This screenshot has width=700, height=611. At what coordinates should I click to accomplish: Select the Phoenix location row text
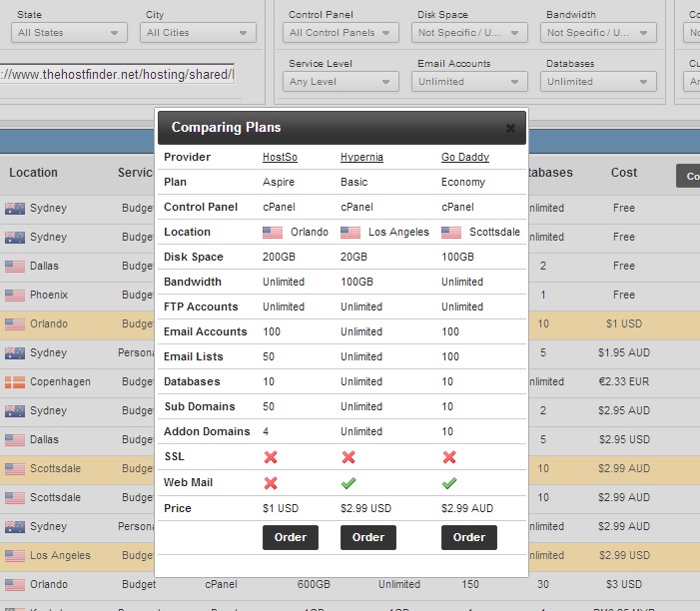pyautogui.click(x=49, y=295)
